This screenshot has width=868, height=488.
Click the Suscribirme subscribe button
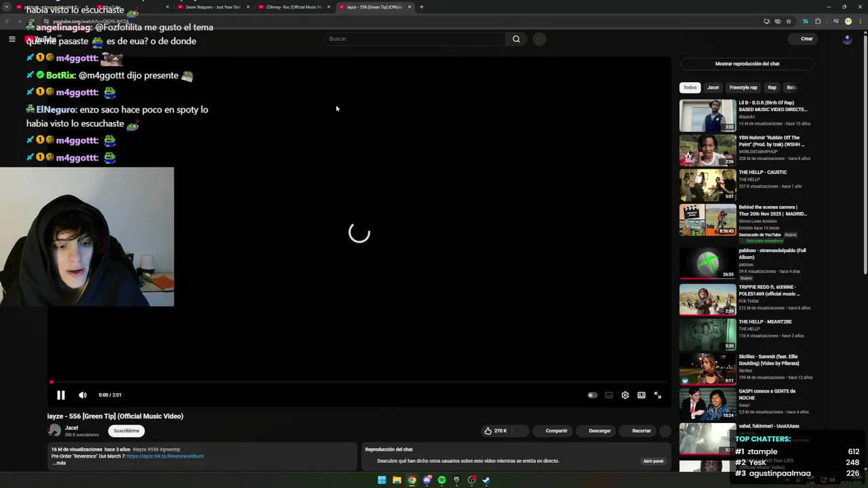pyautogui.click(x=126, y=430)
